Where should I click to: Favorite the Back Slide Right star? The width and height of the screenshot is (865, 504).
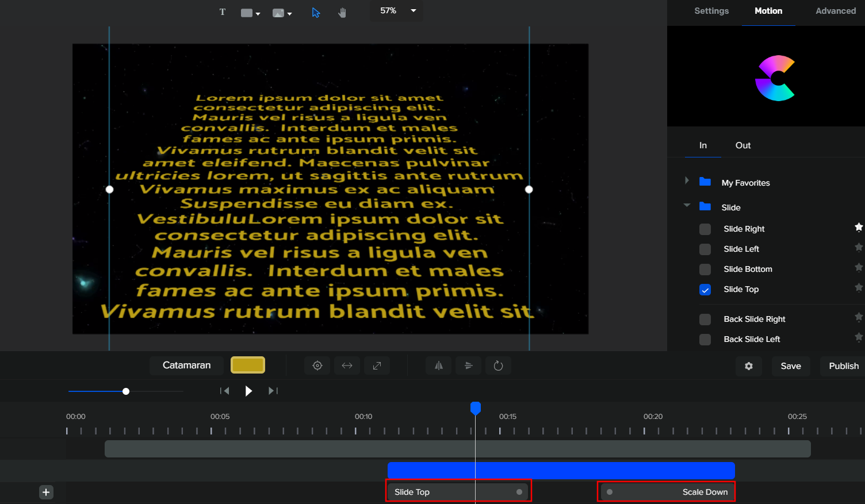click(x=859, y=317)
